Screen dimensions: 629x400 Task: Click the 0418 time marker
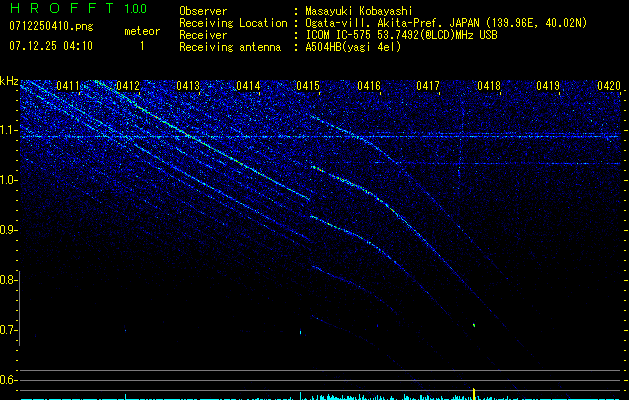pyautogui.click(x=489, y=86)
